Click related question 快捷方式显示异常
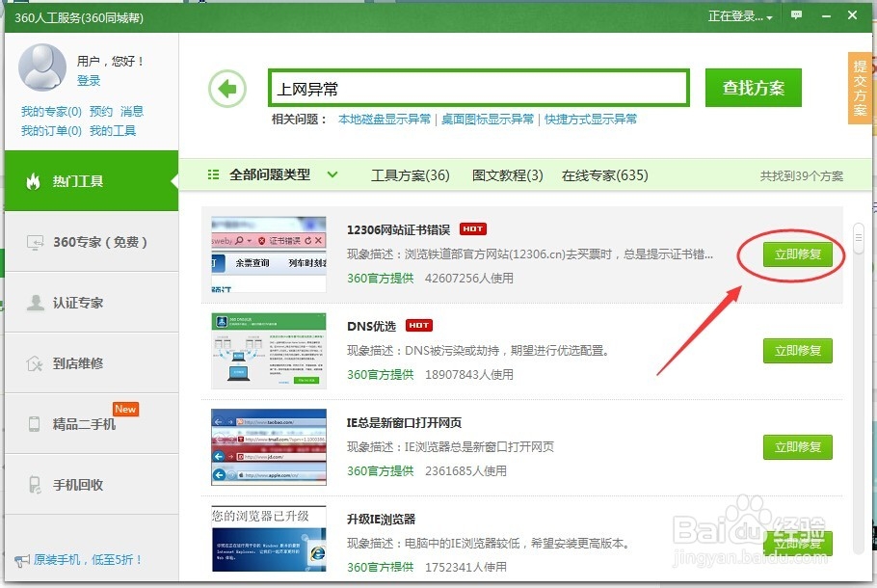The height and width of the screenshot is (588, 877). 591,120
